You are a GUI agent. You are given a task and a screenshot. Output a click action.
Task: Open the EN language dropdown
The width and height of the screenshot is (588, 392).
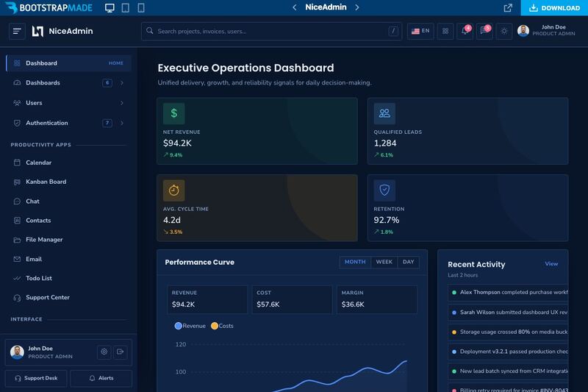click(420, 31)
